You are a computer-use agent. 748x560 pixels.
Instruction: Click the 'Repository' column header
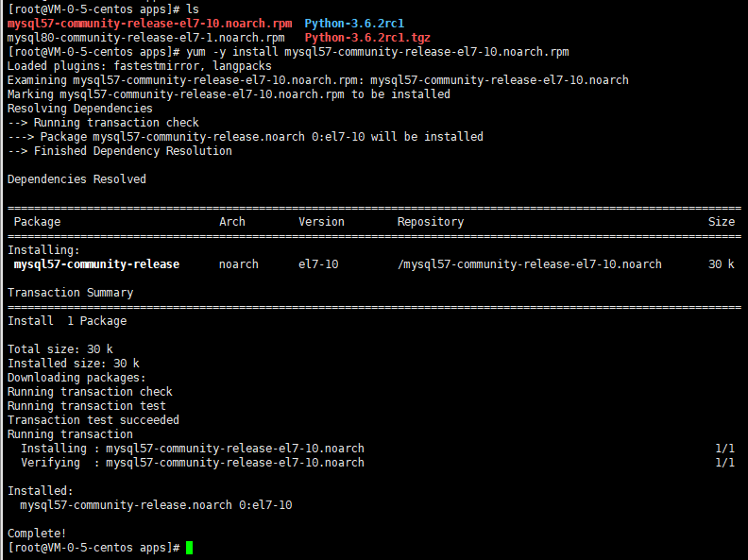(431, 222)
